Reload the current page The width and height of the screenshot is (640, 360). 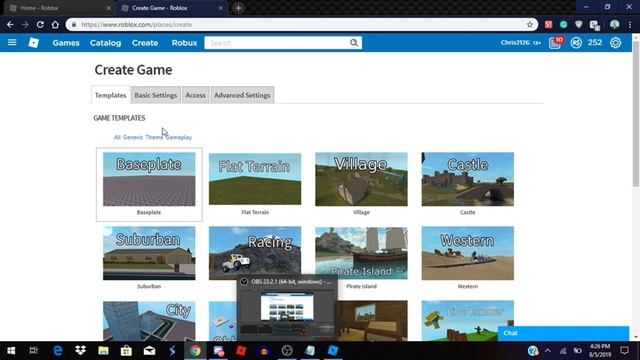[40, 24]
